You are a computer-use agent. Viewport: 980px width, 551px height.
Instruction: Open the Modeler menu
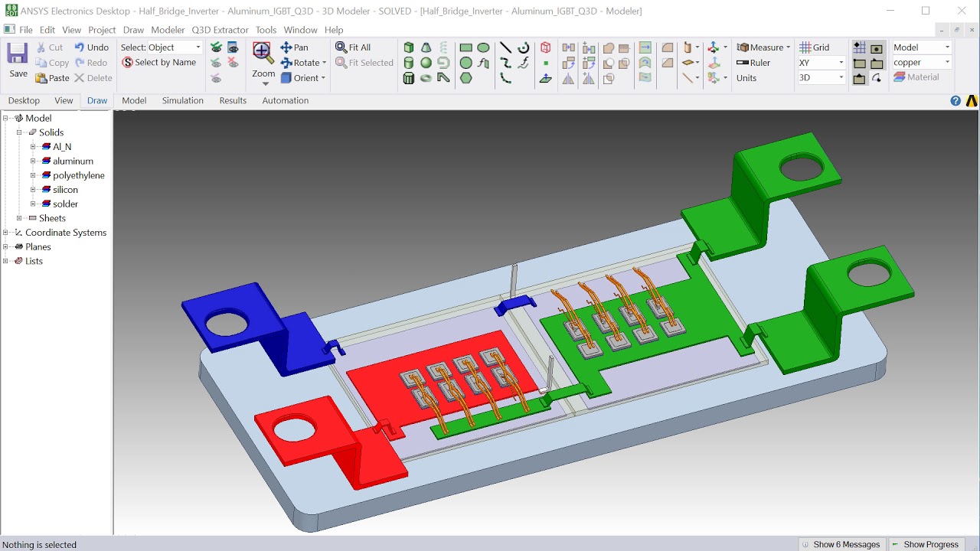click(x=168, y=30)
